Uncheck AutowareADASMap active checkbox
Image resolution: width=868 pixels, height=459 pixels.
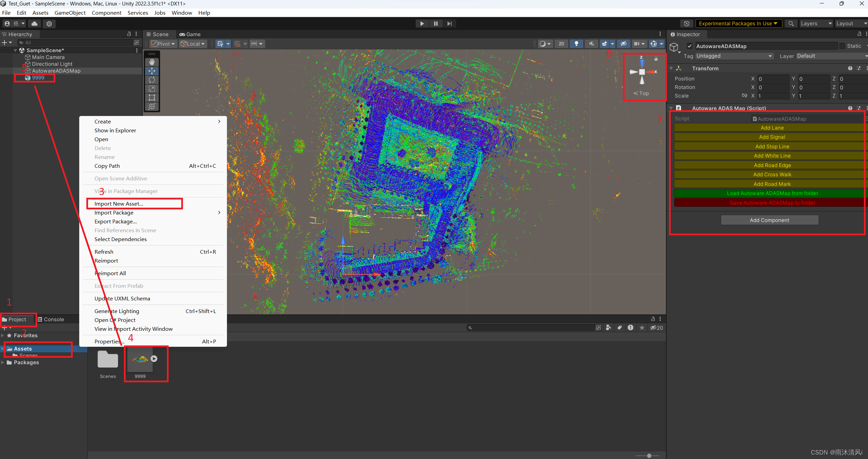690,46
